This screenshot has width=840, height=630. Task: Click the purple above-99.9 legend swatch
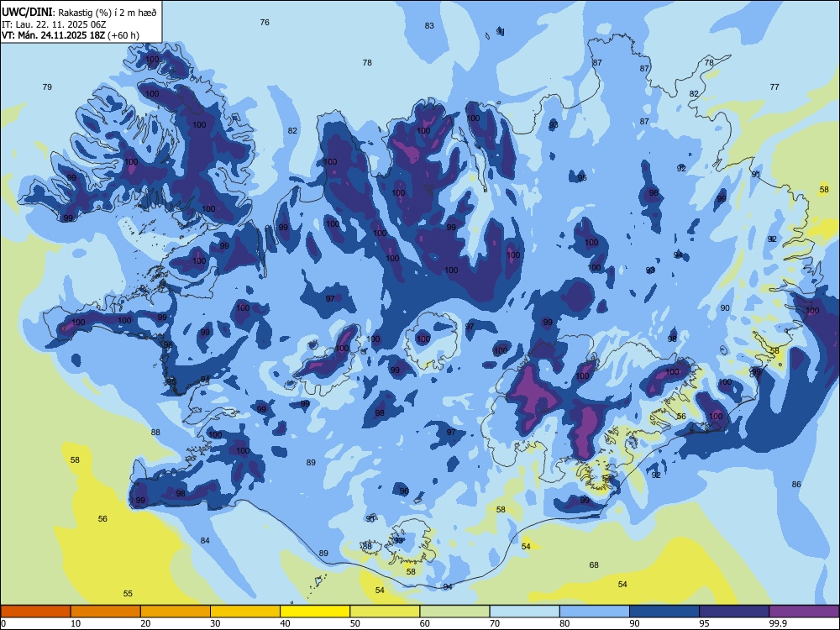pyautogui.click(x=804, y=612)
